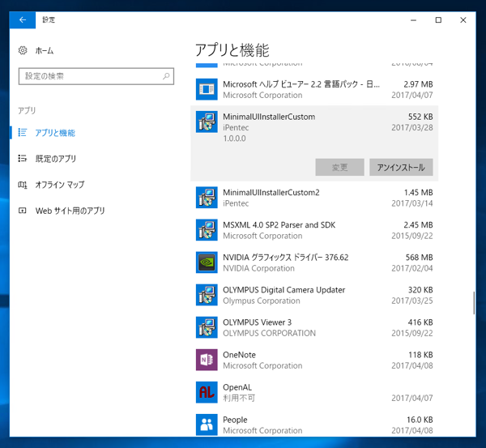
Task: Click the Web サイト用のアプリ sidebar icon
Action: (x=23, y=211)
